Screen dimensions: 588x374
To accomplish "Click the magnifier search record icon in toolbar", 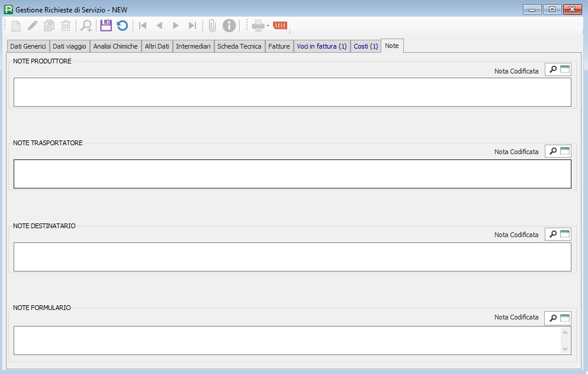I will (86, 25).
